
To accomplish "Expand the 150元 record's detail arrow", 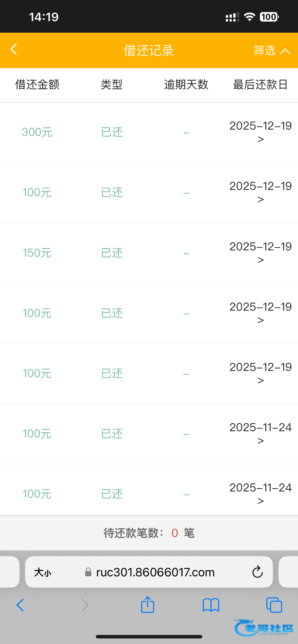I will pos(260,260).
